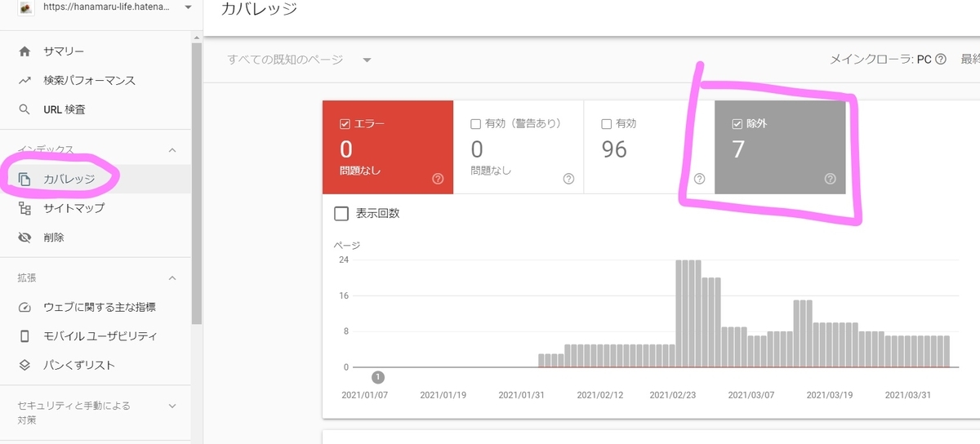
Task: Enable the 表示回数 checkbox
Action: click(342, 214)
